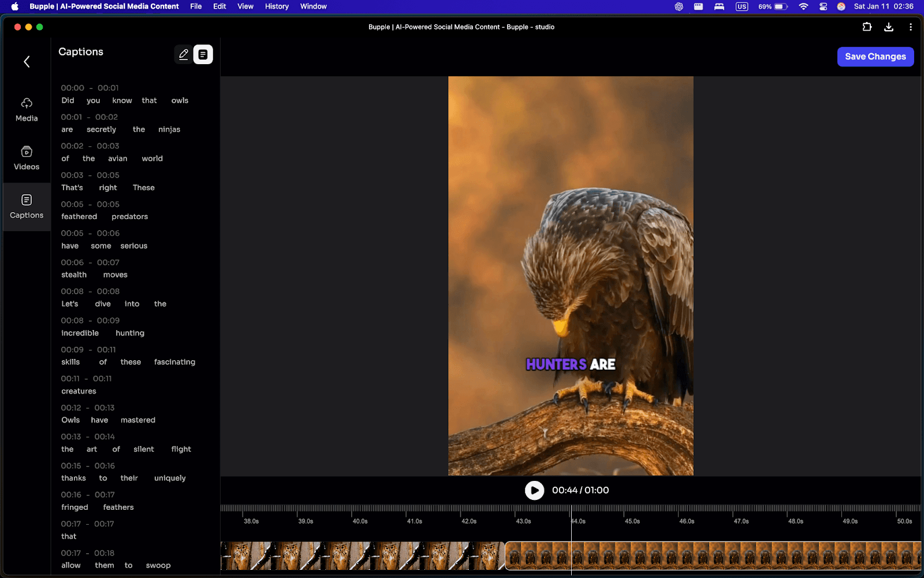Open the Videos sidebar panel
924x578 pixels.
27,158
